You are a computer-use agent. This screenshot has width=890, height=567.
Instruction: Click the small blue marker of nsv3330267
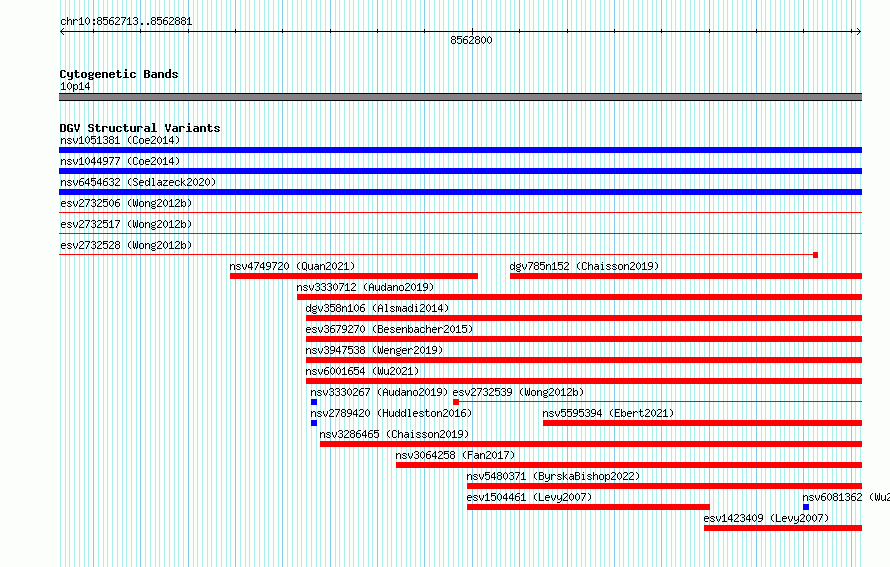tap(314, 402)
